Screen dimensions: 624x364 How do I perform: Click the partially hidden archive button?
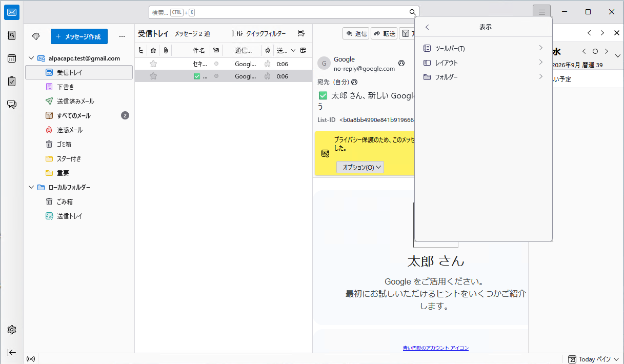pyautogui.click(x=407, y=33)
